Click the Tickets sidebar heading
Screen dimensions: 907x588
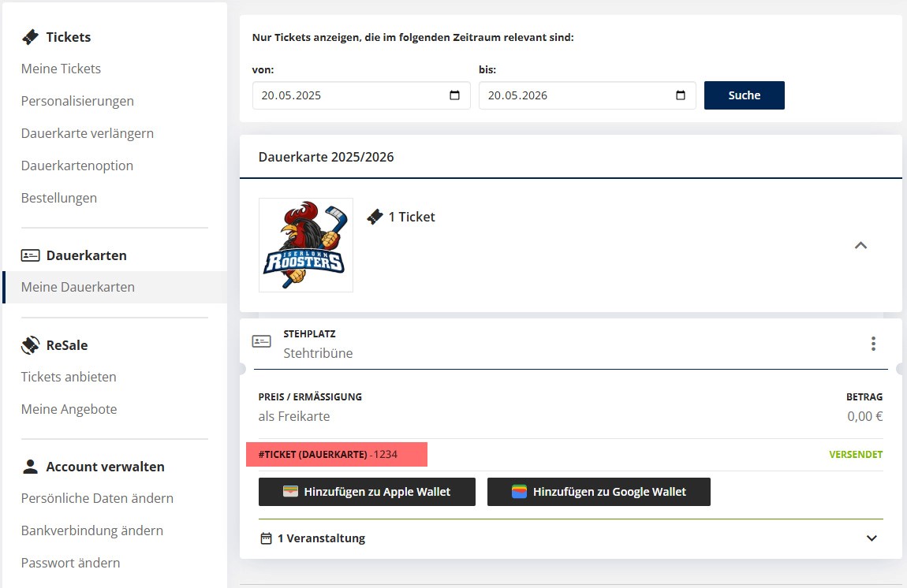click(69, 37)
